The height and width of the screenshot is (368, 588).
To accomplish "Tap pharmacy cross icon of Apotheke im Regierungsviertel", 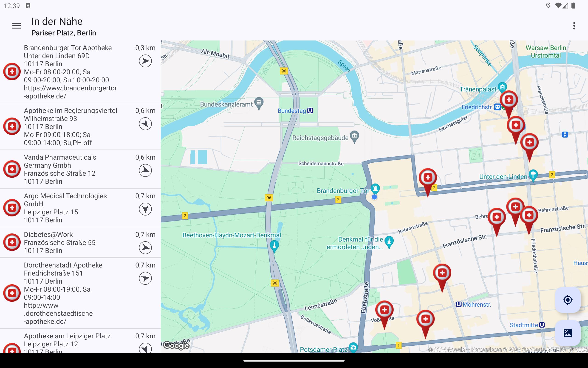I will click(12, 126).
